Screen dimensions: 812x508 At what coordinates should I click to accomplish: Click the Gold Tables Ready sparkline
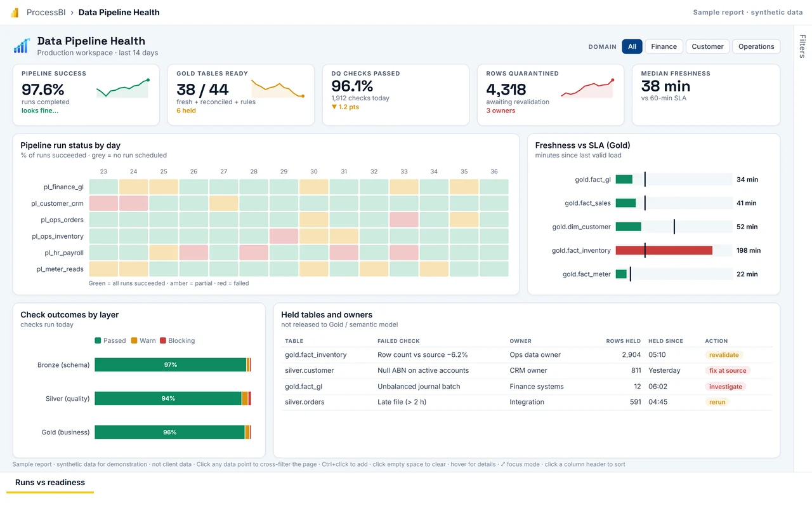278,89
